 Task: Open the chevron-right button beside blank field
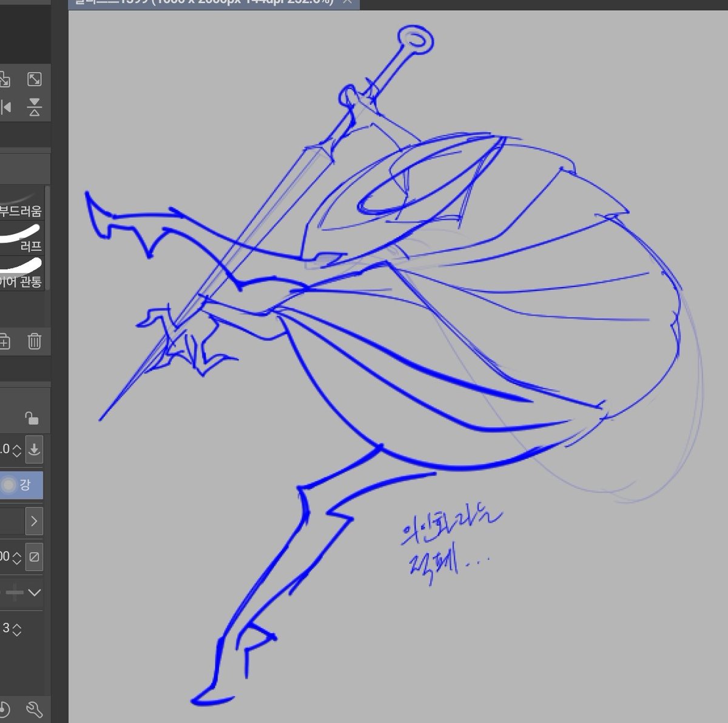click(34, 521)
